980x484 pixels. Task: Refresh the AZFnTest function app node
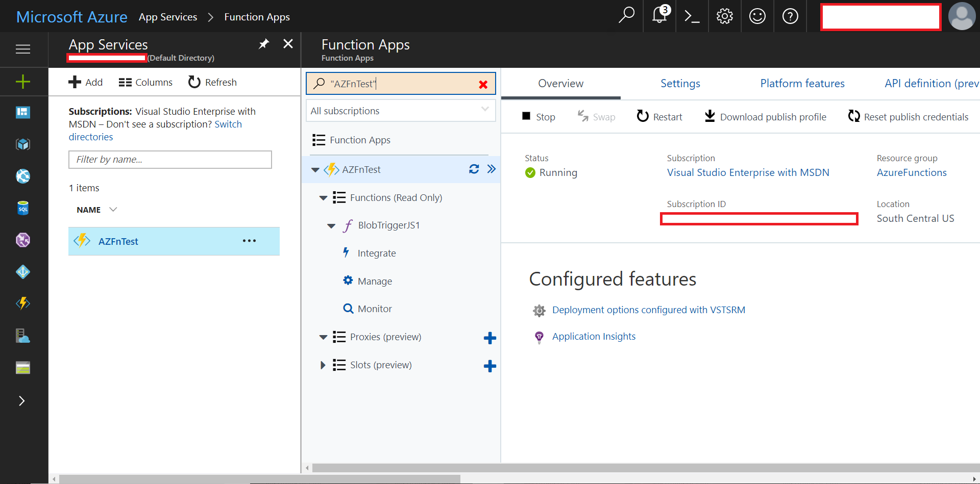[x=474, y=169]
